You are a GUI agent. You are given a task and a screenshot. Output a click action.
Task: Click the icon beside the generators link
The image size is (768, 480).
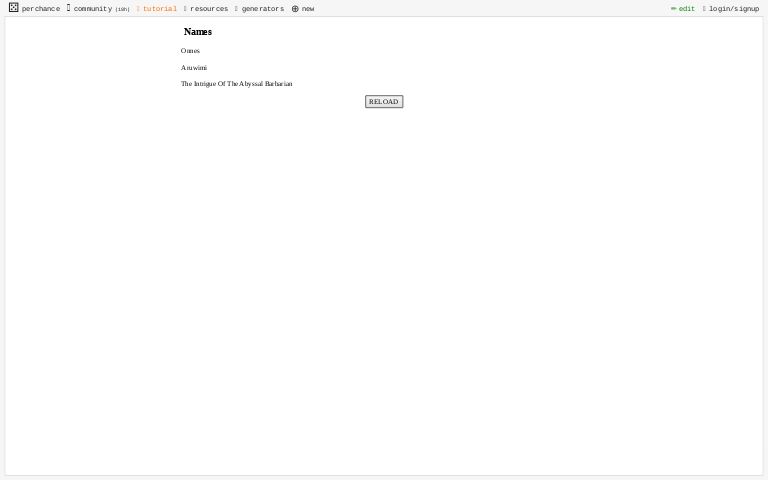coord(236,9)
